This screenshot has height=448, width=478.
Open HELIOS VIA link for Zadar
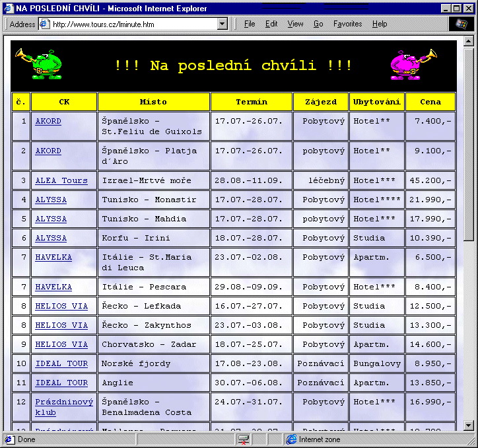click(x=61, y=344)
